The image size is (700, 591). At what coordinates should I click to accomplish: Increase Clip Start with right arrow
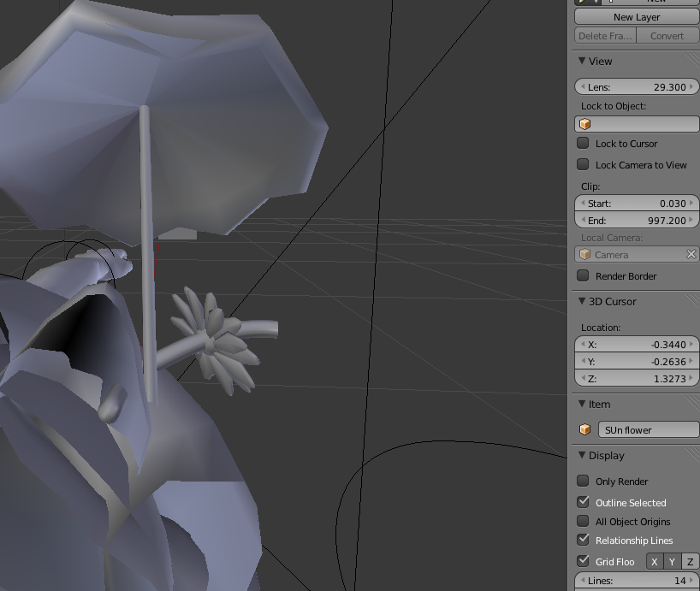[x=691, y=204]
